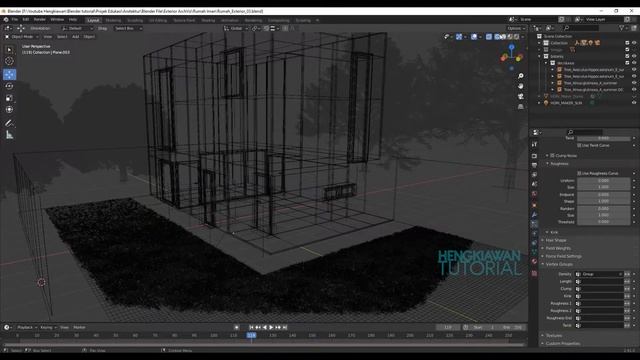
Task: Expand the Kink panel
Action: [x=553, y=232]
